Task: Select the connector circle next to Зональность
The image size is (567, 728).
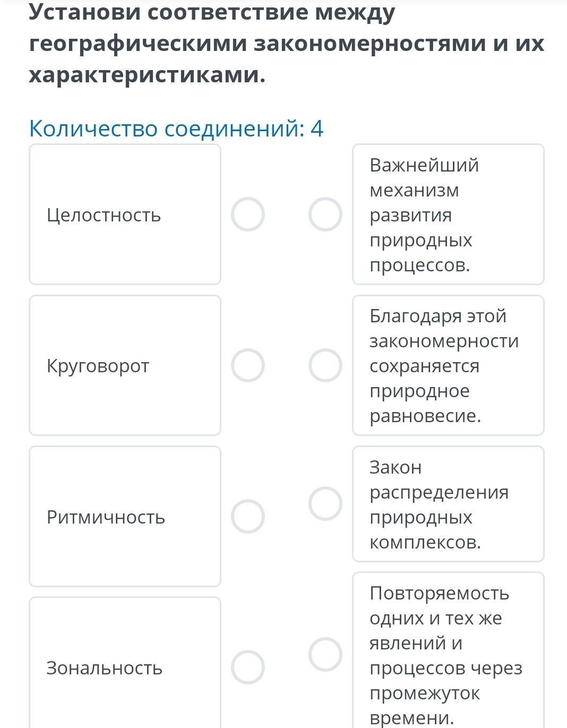Action: coord(247,667)
